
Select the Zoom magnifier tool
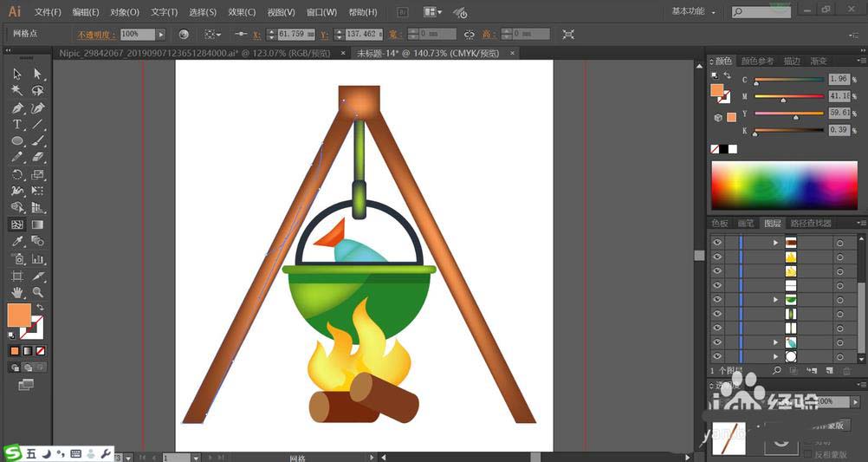pyautogui.click(x=37, y=292)
